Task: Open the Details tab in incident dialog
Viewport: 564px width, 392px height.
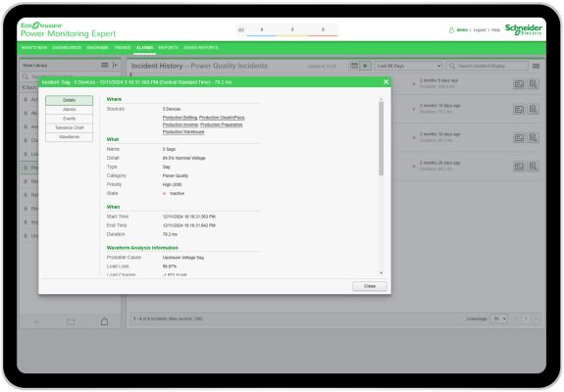Action: 69,100
